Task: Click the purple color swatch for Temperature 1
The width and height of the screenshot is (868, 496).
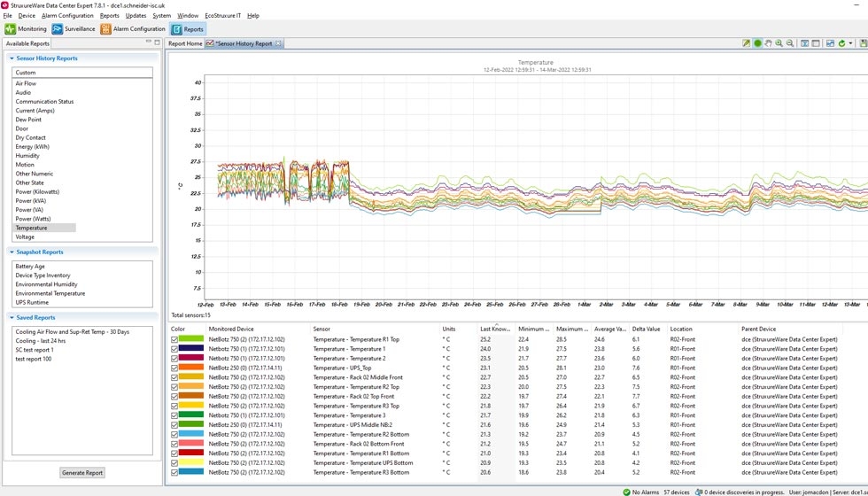Action: (x=190, y=349)
